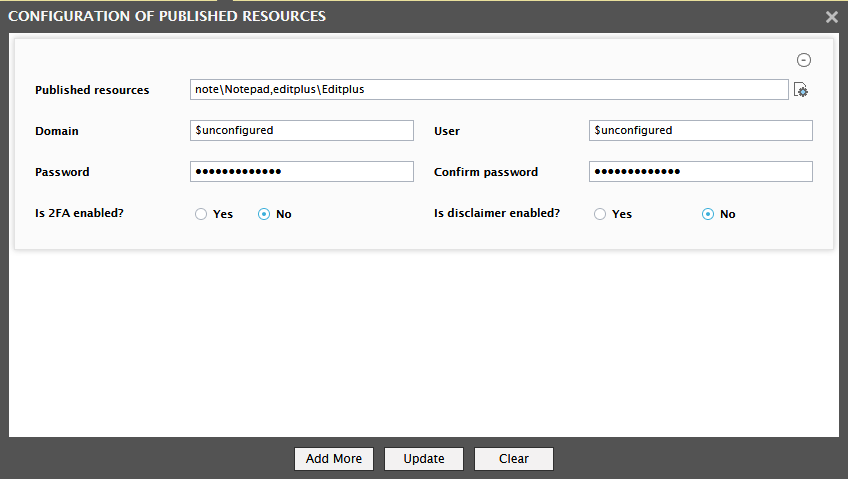
Task: Click the Clear button
Action: tap(514, 458)
